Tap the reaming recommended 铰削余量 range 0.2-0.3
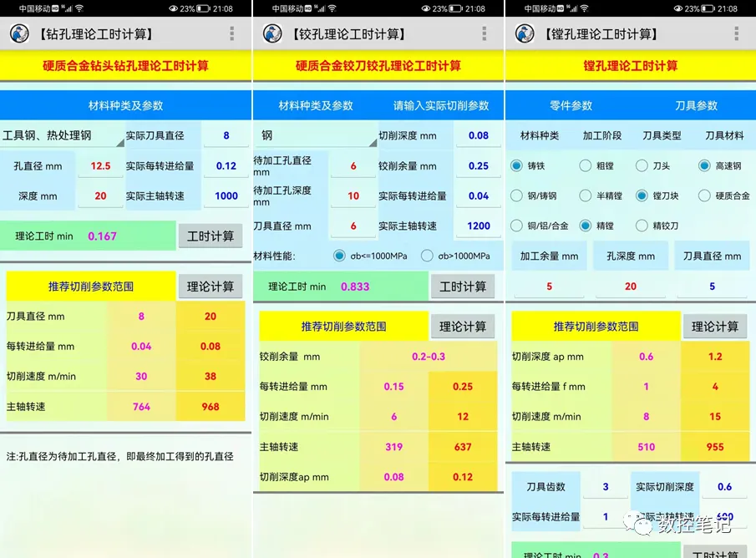The width and height of the screenshot is (756, 558). [429, 357]
